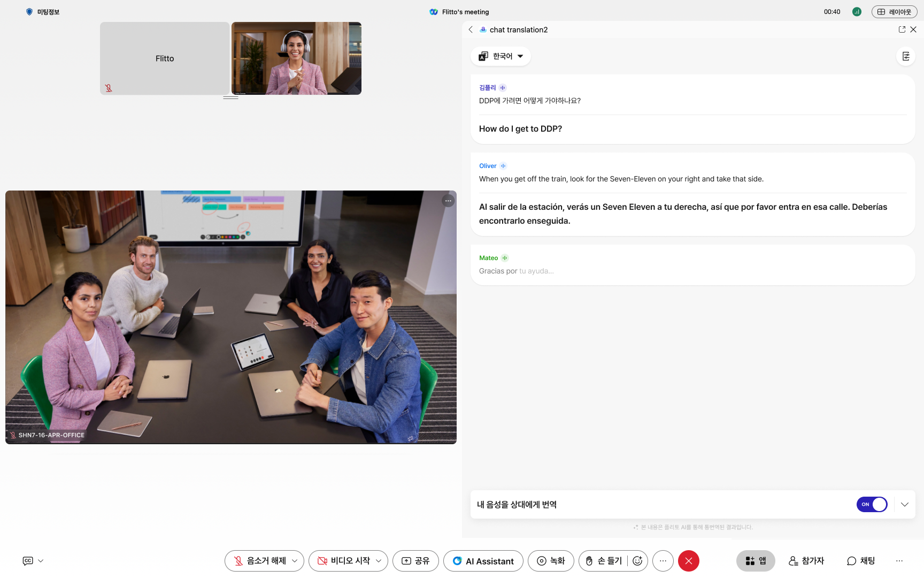The width and height of the screenshot is (924, 578).
Task: Unmute microphone with 음소거 해제
Action: pos(260,561)
